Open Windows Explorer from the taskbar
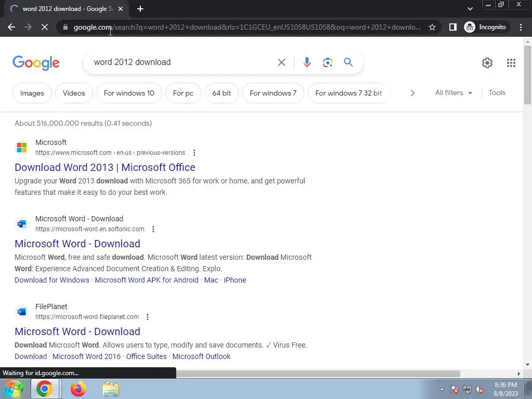 click(x=111, y=390)
